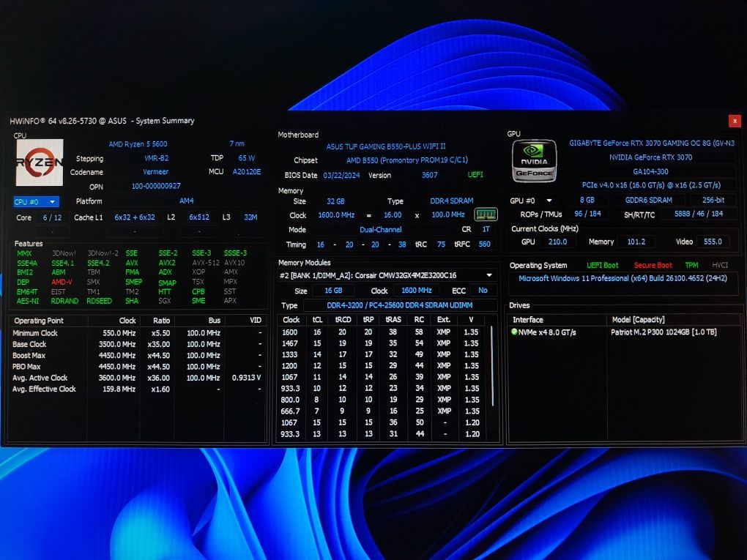Click the 256-bit bus width value
Screen dimensions: 747x560
coord(713,200)
